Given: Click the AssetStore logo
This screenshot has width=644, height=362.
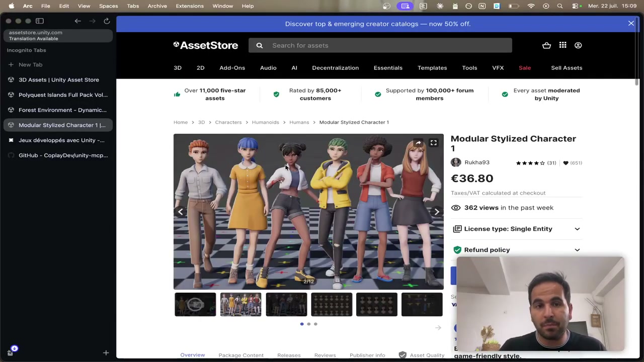Looking at the screenshot, I should [206, 45].
